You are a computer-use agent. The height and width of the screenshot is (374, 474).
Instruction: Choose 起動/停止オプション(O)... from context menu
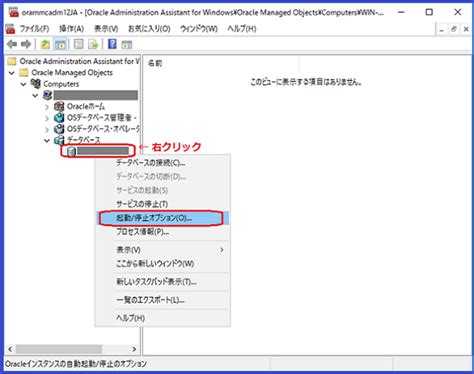(163, 218)
